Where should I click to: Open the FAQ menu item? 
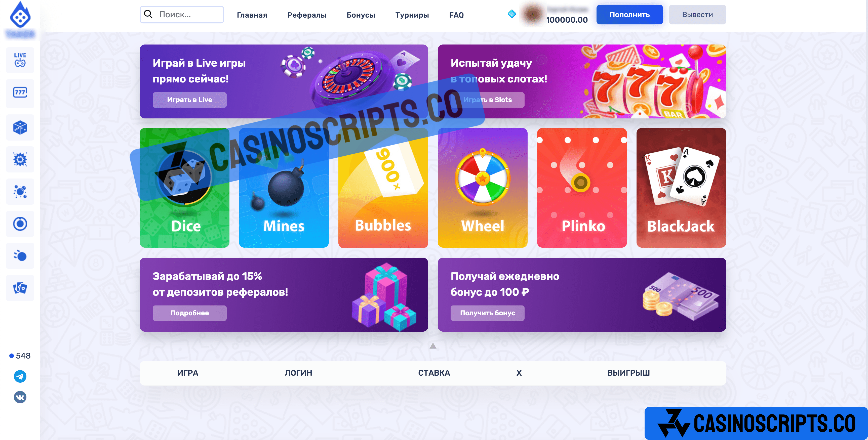(456, 15)
